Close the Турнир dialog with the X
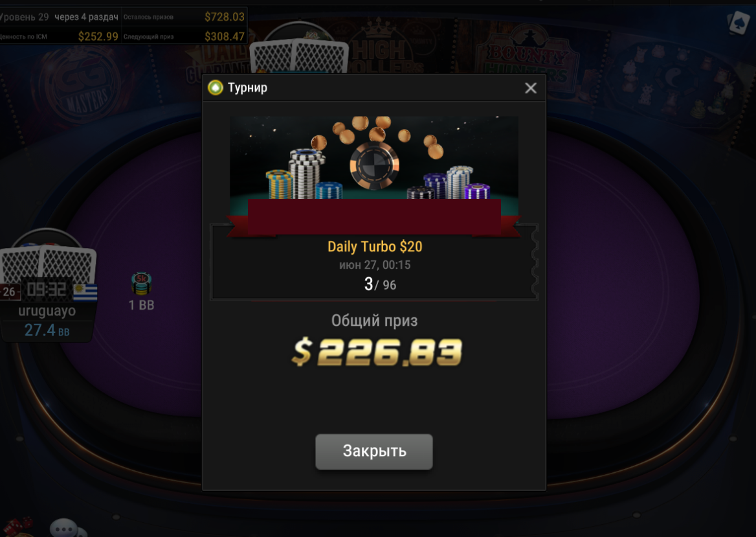 [x=531, y=88]
